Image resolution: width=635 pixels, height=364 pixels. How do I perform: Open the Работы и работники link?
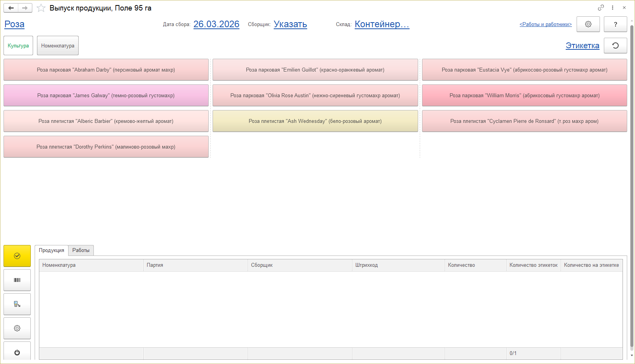[x=545, y=24]
